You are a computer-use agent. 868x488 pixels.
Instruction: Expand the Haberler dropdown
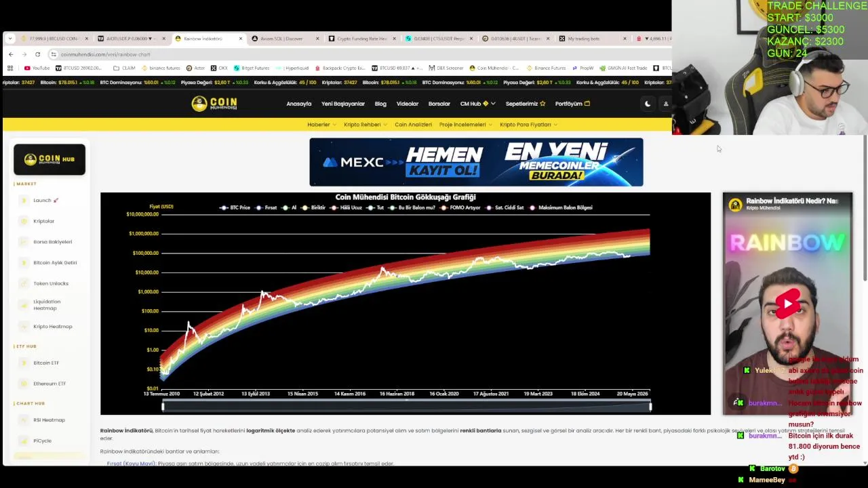pyautogui.click(x=321, y=125)
